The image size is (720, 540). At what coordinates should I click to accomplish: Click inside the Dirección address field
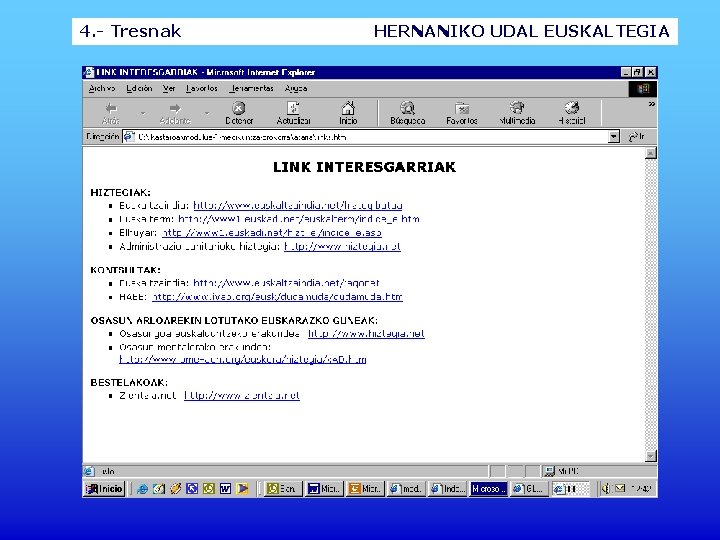tap(372, 137)
